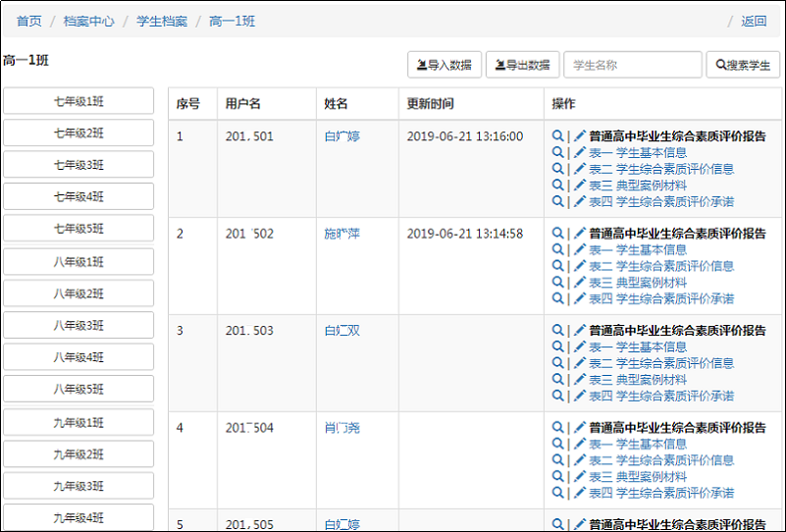Viewport: 786px width, 532px height.
Task: Open the student name link in row 1
Action: click(341, 136)
